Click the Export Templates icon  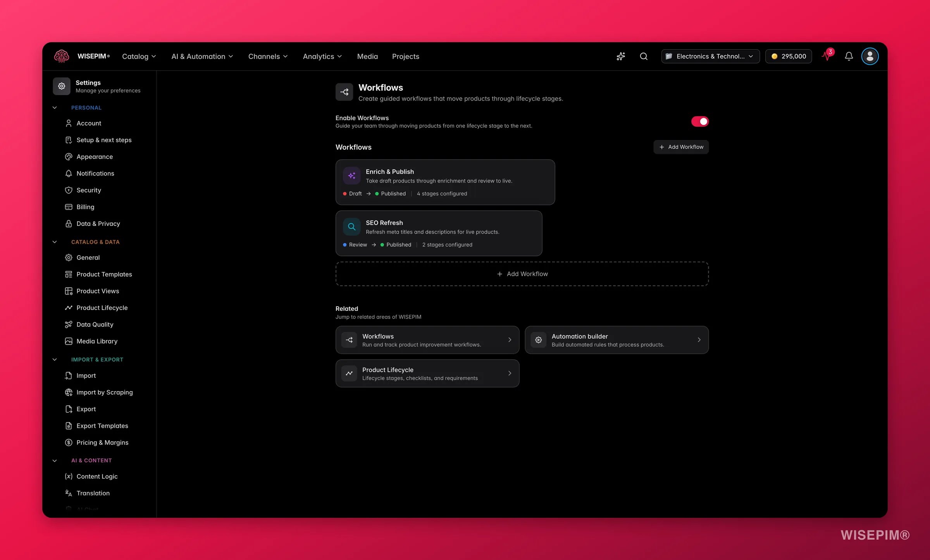[69, 426]
